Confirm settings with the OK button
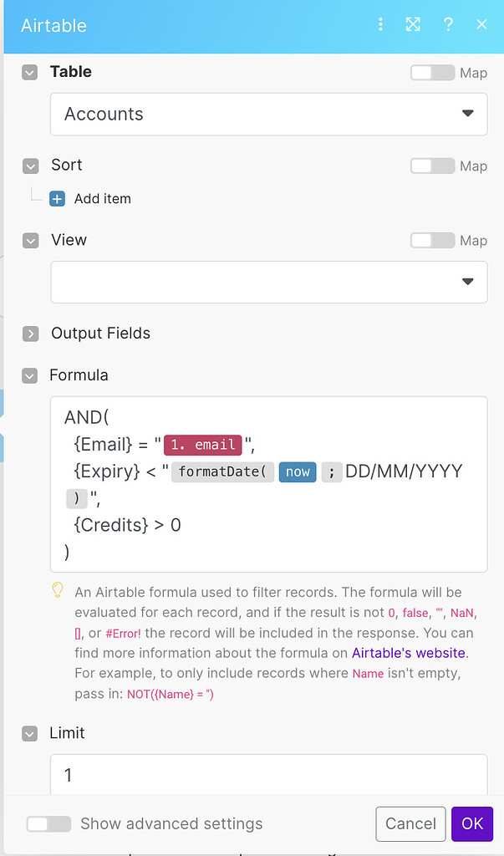Viewport: 504px width, 856px height. click(471, 824)
